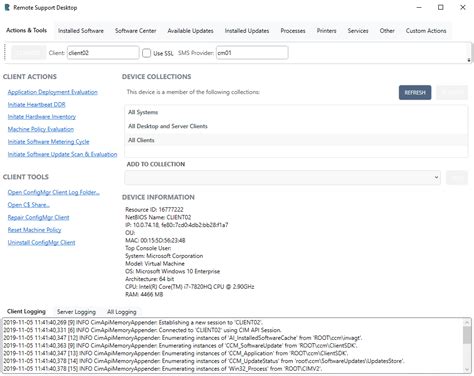Viewport: 474px width, 376px height.
Task: Click the Resource ID: 16777222 text
Action: coord(154,210)
